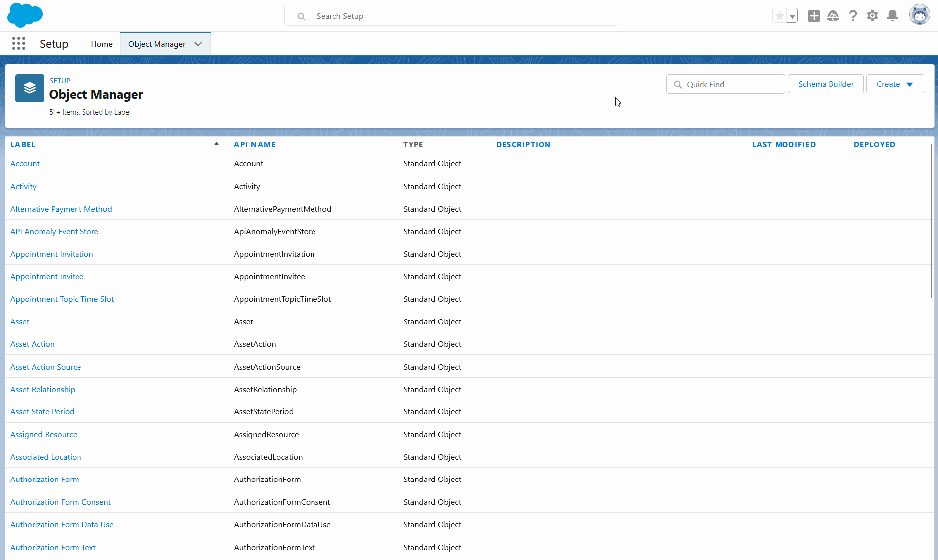
Task: Click the Search Setup field
Action: point(451,16)
